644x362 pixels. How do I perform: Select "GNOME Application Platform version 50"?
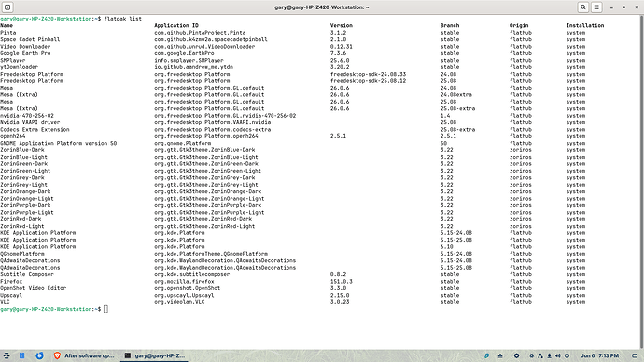(59, 144)
